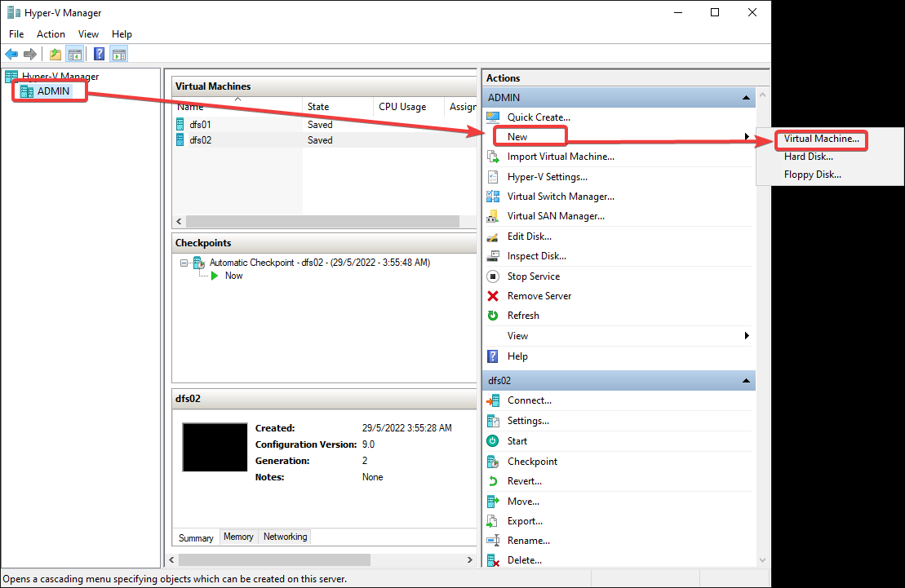
Task: Select the ADMIN server in the tree
Action: [53, 91]
